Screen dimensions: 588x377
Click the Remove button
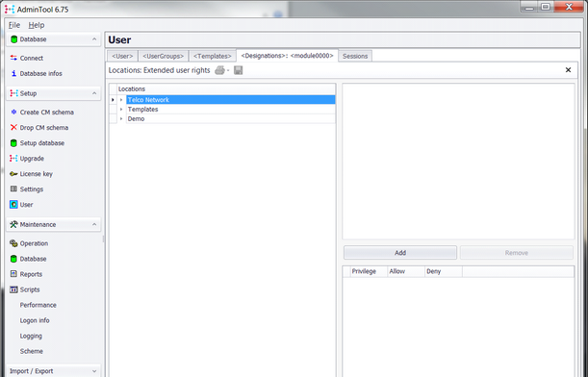(x=517, y=253)
